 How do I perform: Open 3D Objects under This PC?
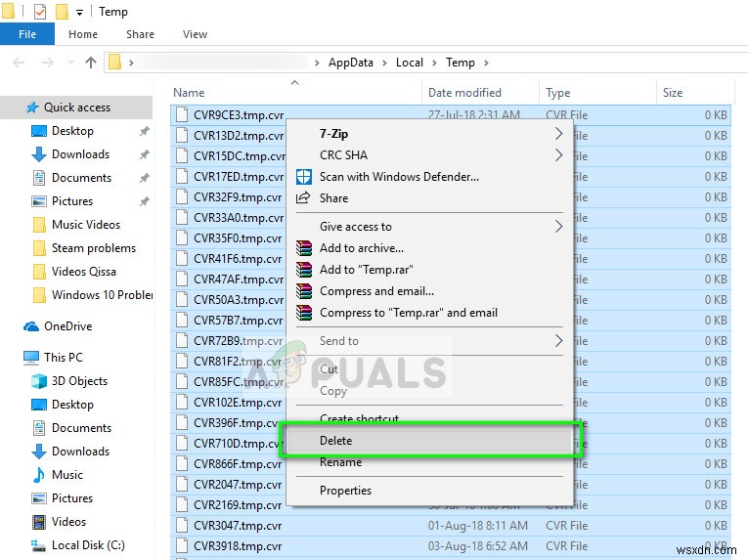(79, 381)
